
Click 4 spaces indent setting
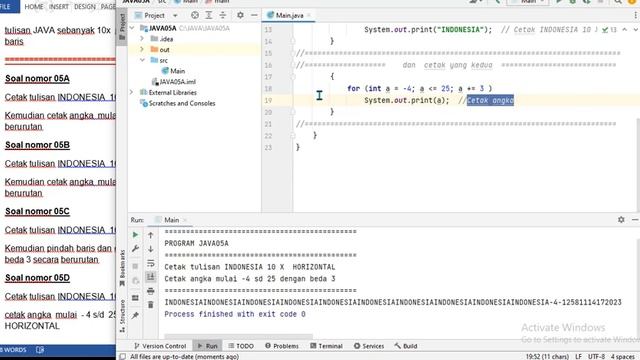[622, 356]
